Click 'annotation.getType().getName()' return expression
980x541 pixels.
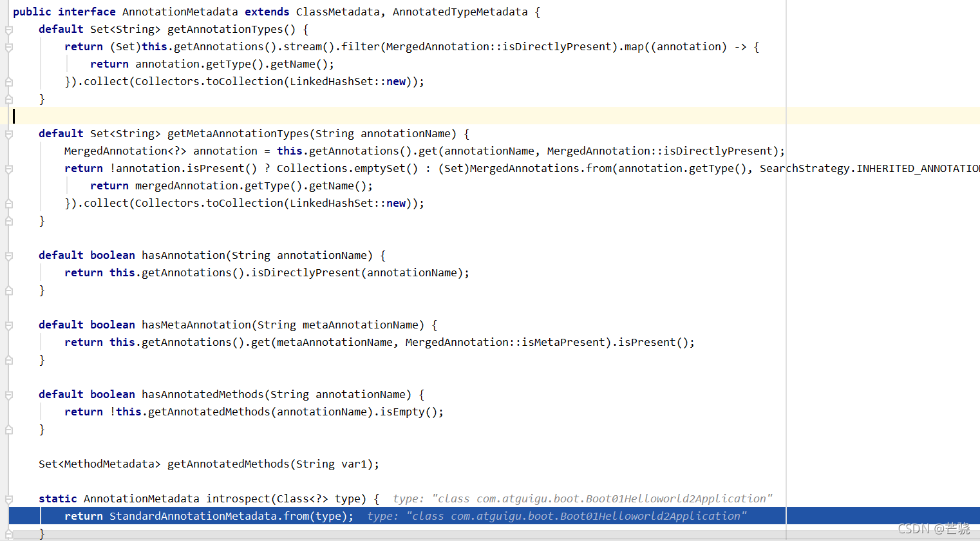(x=232, y=64)
